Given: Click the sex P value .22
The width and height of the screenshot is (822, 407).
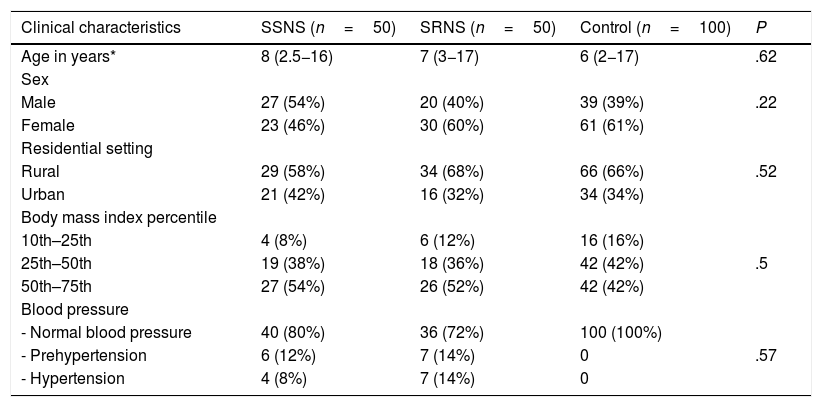Looking at the screenshot, I should (767, 102).
